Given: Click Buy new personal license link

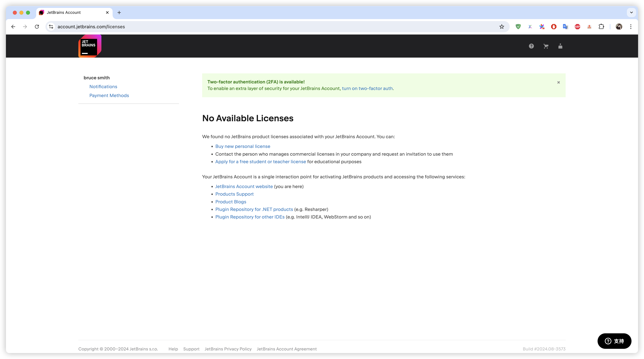Looking at the screenshot, I should pos(242,146).
